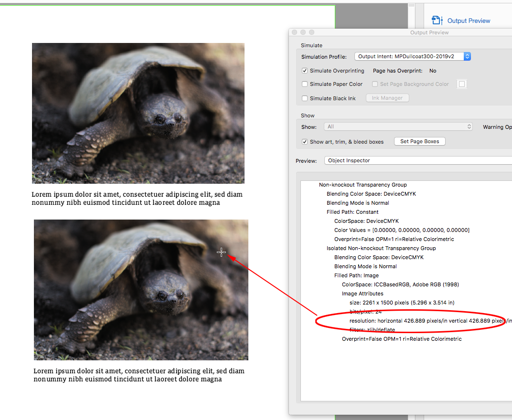Toggle Show art, trim, & bleed boxes
Screen dimensions: 512x420
[x=305, y=142]
